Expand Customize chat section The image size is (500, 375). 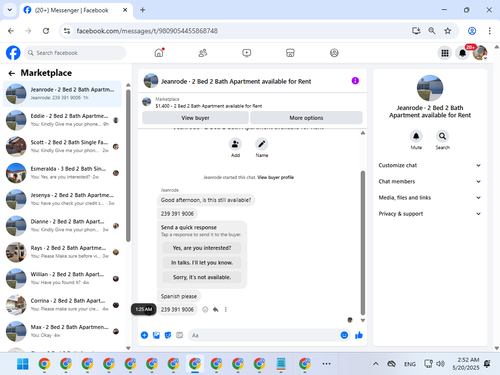point(430,165)
